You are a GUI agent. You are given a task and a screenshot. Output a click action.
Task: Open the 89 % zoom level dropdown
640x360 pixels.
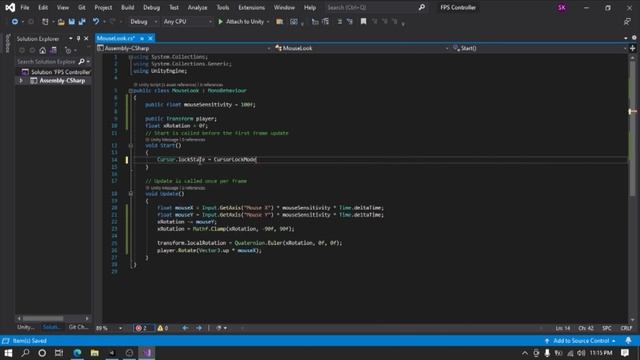tap(109, 328)
